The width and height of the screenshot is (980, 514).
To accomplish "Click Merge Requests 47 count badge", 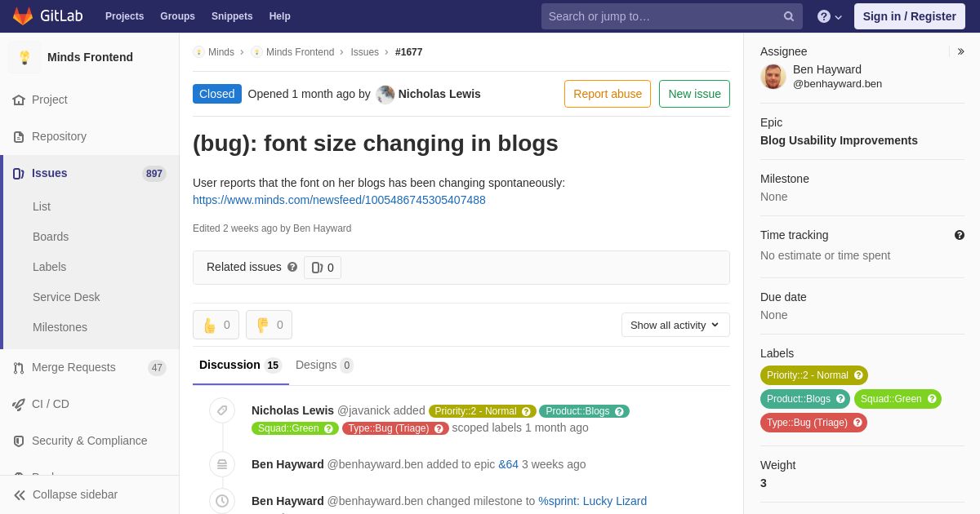I will coord(157,368).
